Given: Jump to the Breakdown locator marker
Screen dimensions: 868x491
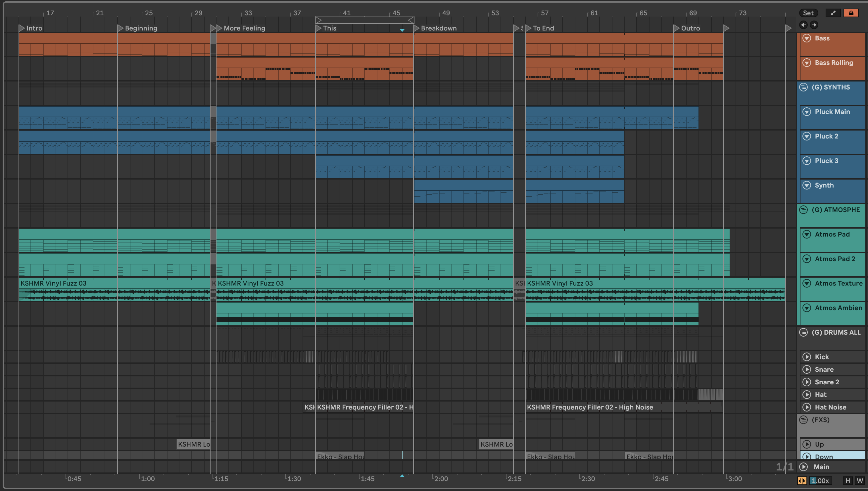Looking at the screenshot, I should point(417,28).
